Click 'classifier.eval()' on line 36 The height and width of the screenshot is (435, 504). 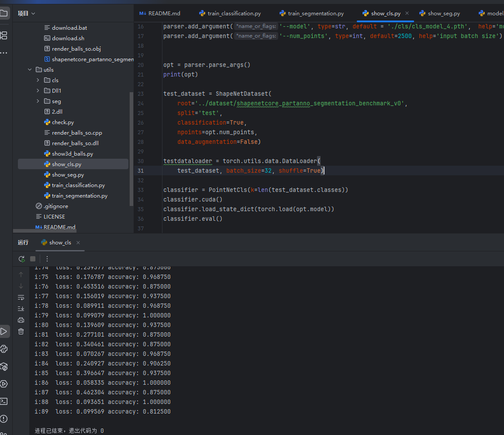193,219
